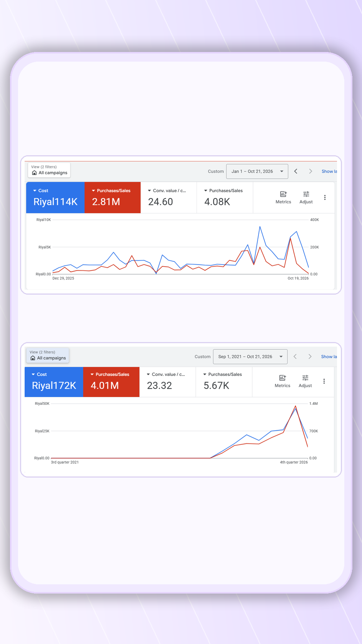The height and width of the screenshot is (644, 362).
Task: Open Metrics in the Riyal172K panel
Action: tap(282, 381)
